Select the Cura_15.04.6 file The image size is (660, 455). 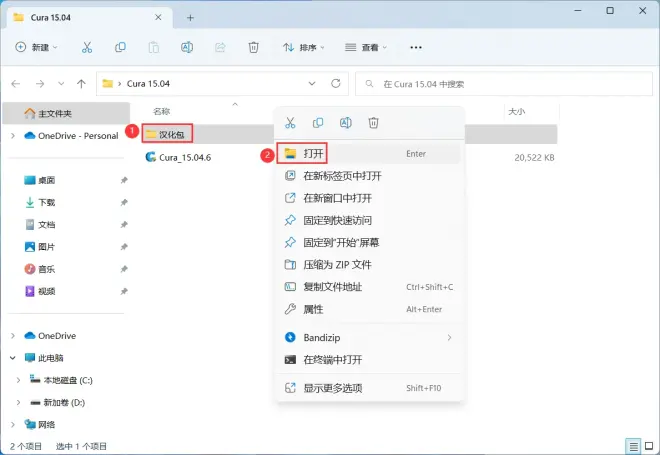pyautogui.click(x=178, y=157)
